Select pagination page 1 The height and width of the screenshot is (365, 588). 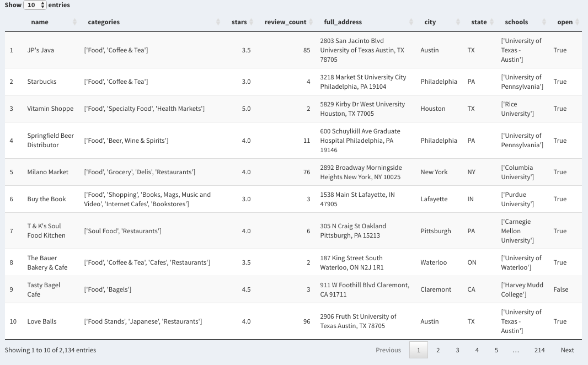click(x=419, y=350)
